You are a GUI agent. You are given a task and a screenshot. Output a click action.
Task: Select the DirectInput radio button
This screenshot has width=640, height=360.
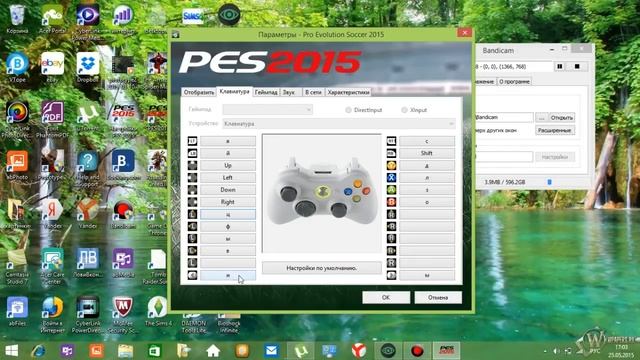pyautogui.click(x=348, y=110)
